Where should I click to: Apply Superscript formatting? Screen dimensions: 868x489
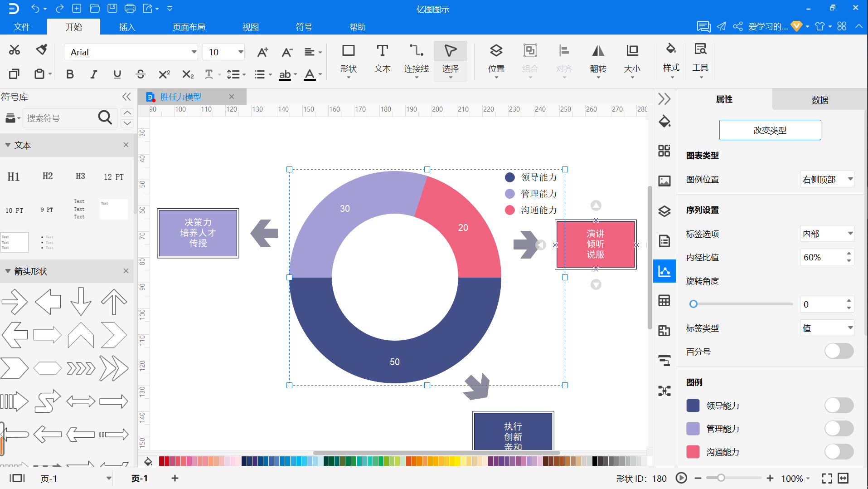click(164, 74)
